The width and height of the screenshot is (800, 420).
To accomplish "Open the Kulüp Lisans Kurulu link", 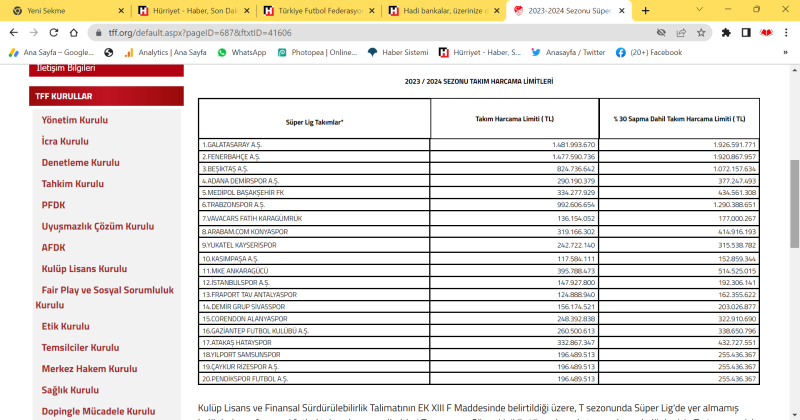I will pos(84,269).
